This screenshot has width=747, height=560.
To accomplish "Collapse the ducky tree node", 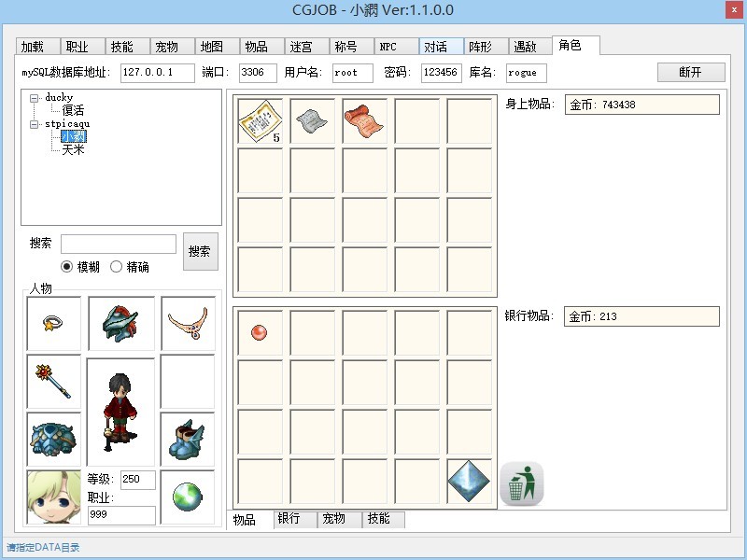I will (34, 97).
